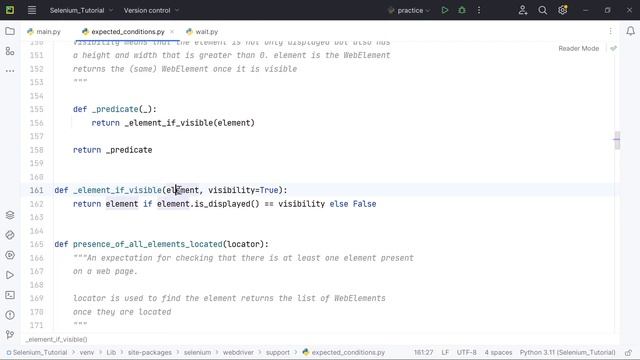Switch to the main.py tab

pyautogui.click(x=44, y=31)
